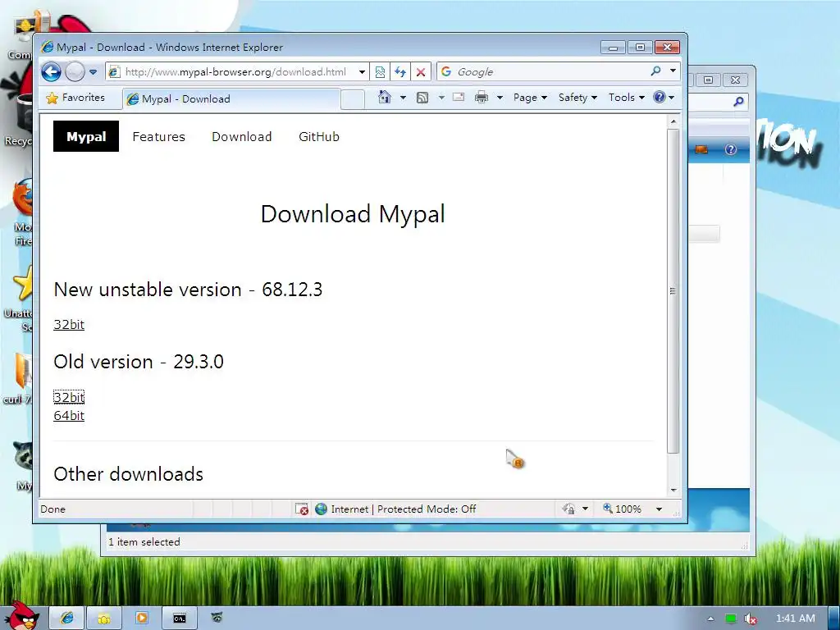Open the Angry Birds Start button

click(x=21, y=615)
